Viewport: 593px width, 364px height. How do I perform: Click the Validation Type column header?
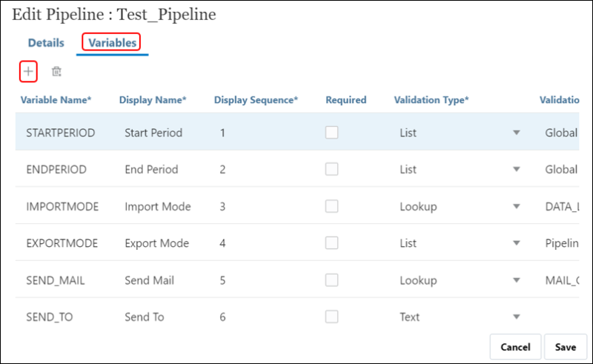coord(431,100)
